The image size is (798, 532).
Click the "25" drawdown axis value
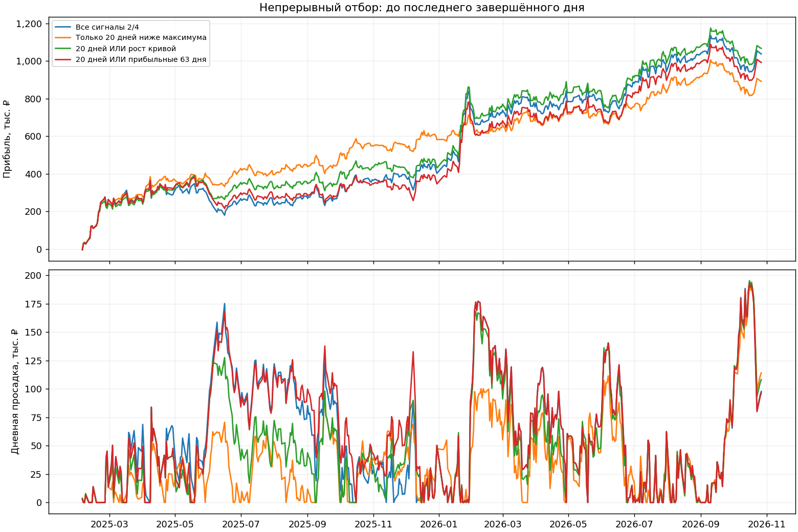(x=37, y=475)
